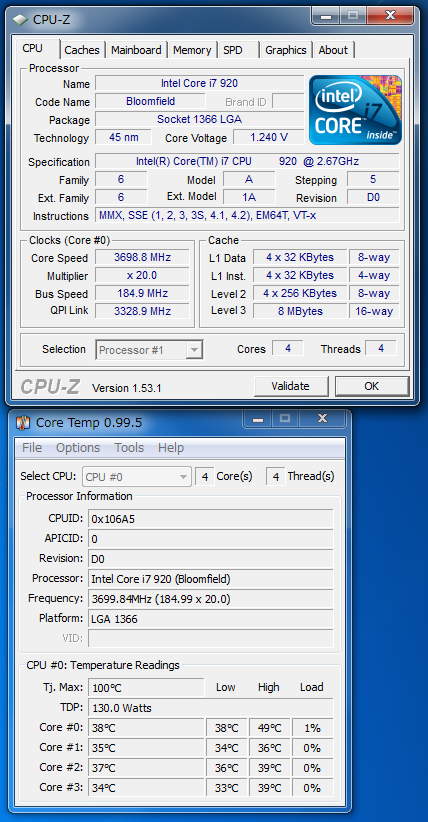Click the Instructions field MMX, SSE list
The image size is (428, 822).
tap(247, 215)
